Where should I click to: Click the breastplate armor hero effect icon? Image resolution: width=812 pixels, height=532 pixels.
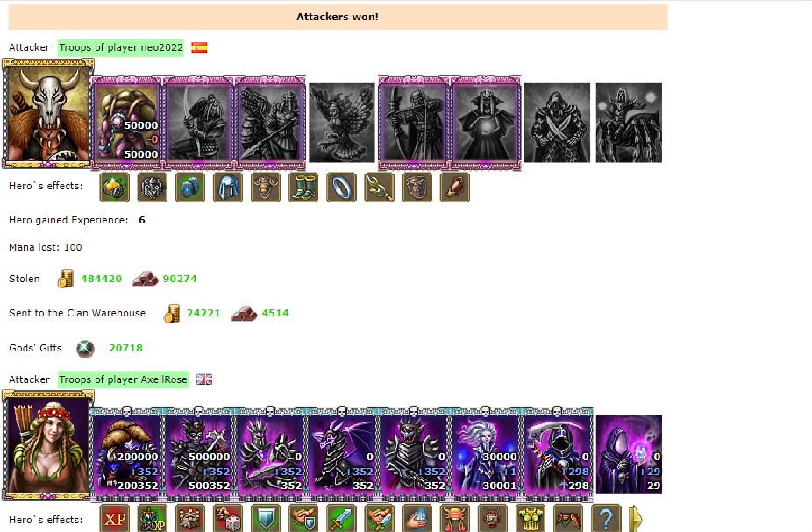click(266, 188)
